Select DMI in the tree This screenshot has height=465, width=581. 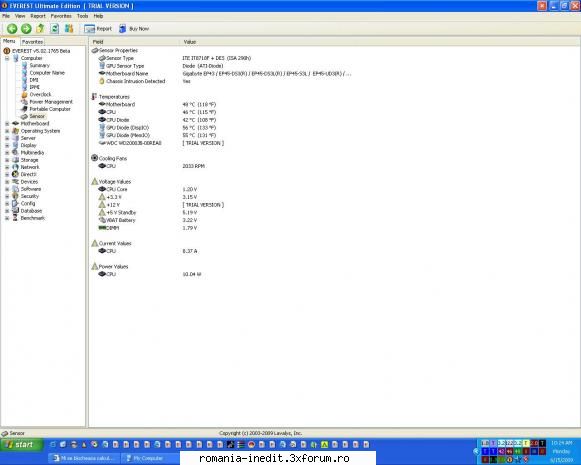(x=34, y=80)
